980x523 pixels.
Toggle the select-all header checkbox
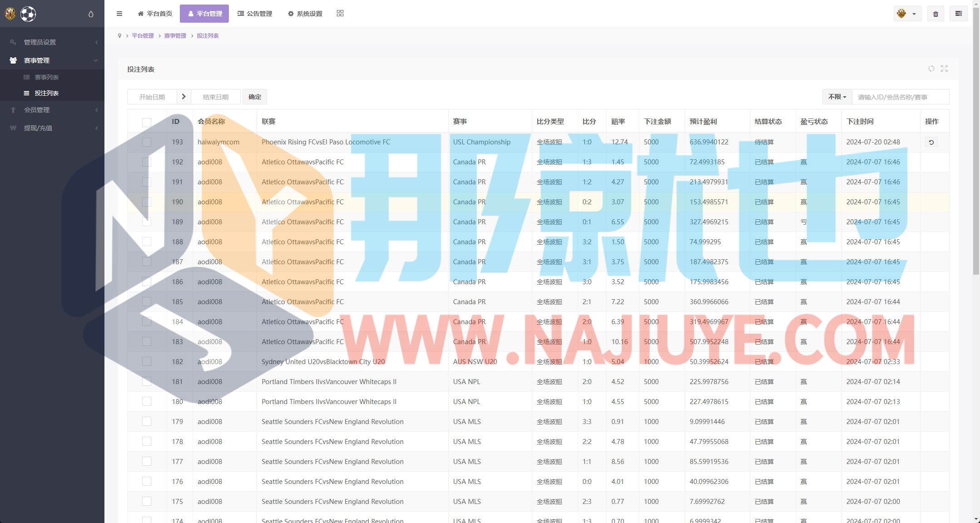coord(146,122)
